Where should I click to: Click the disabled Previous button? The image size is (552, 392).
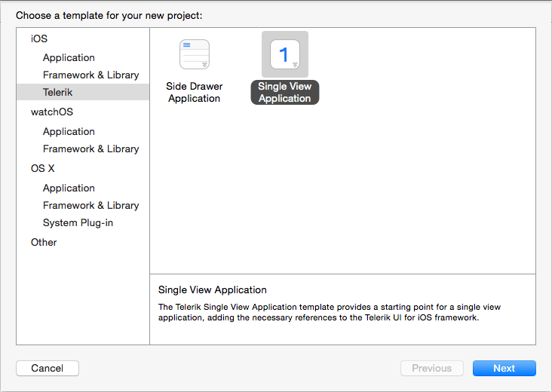[432, 368]
